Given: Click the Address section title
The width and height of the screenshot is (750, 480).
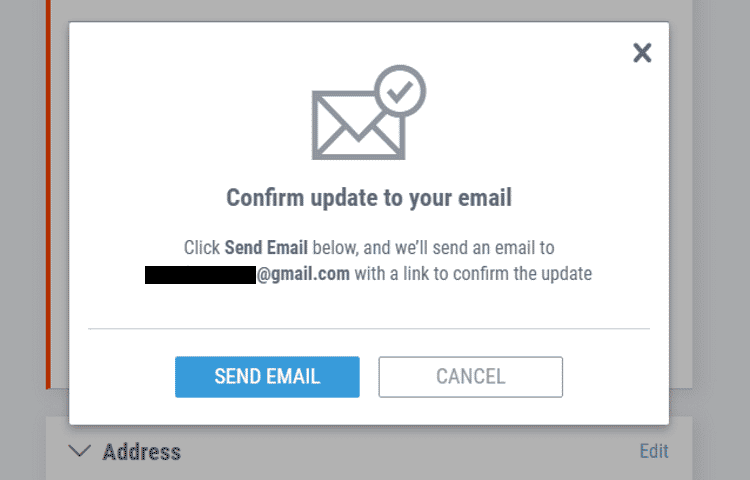Looking at the screenshot, I should [142, 452].
